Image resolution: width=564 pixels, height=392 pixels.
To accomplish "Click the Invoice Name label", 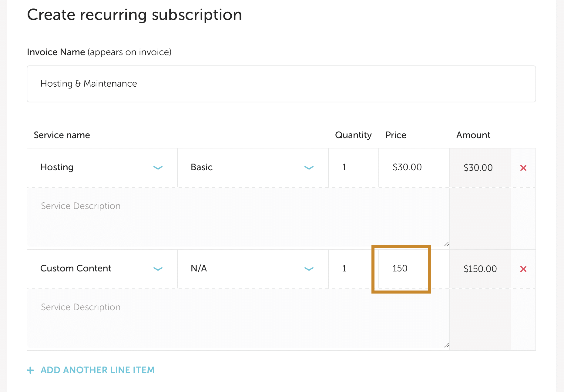I will 56,52.
